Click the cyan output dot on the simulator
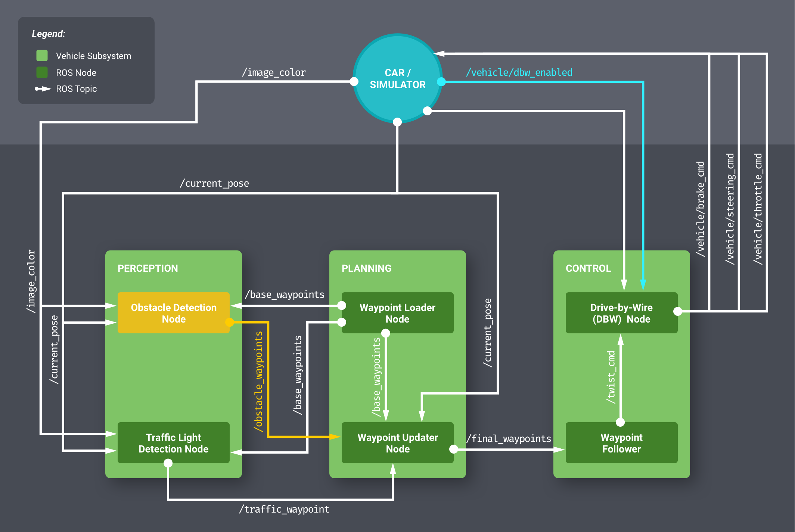The height and width of the screenshot is (532, 795). [x=441, y=81]
